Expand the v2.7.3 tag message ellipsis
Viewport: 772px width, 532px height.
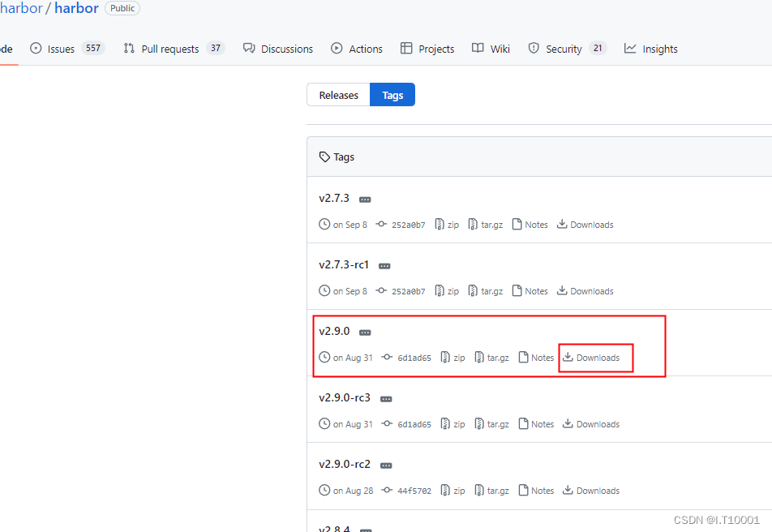click(365, 199)
